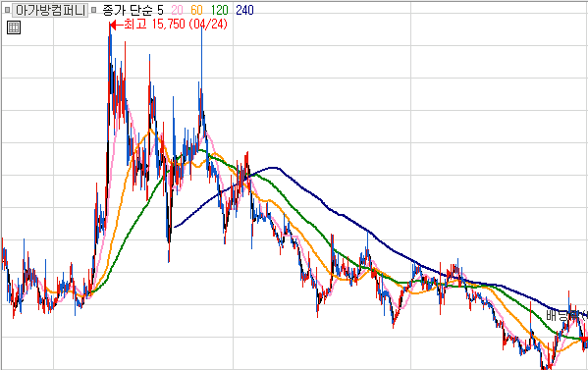The width and height of the screenshot is (588, 370).
Task: Select the 종가 단순 moving average label
Action: [x=128, y=11]
